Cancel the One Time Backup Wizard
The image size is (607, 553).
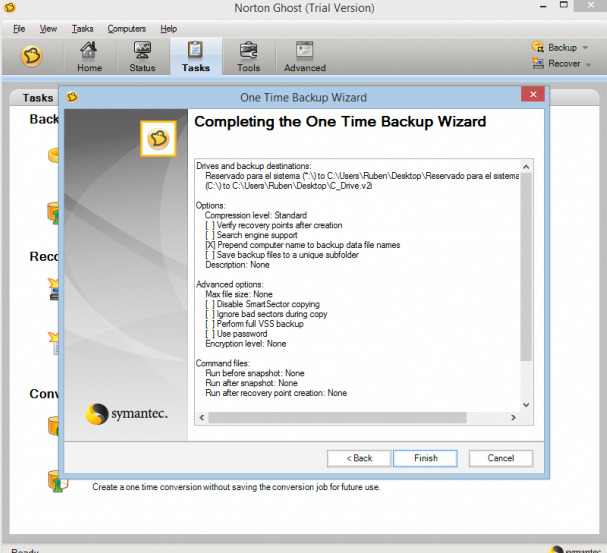point(501,458)
